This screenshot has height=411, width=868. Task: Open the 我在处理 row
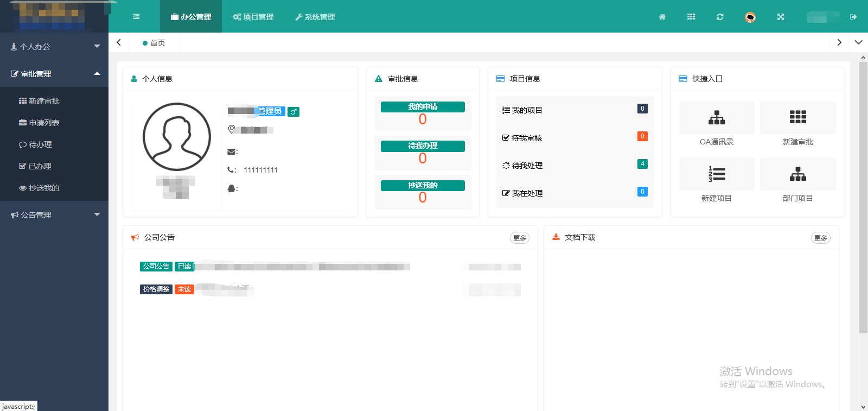tap(575, 193)
